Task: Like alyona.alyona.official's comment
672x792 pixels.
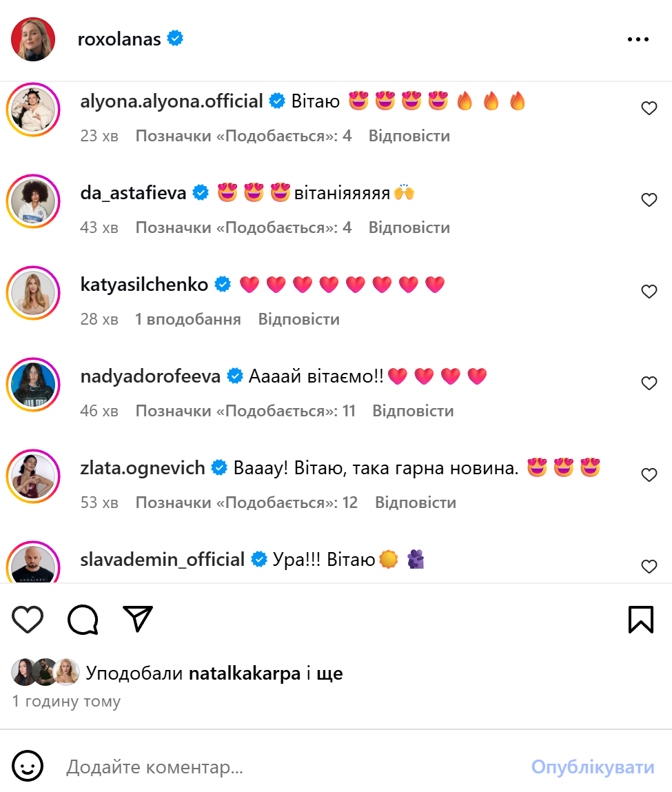Action: (649, 108)
